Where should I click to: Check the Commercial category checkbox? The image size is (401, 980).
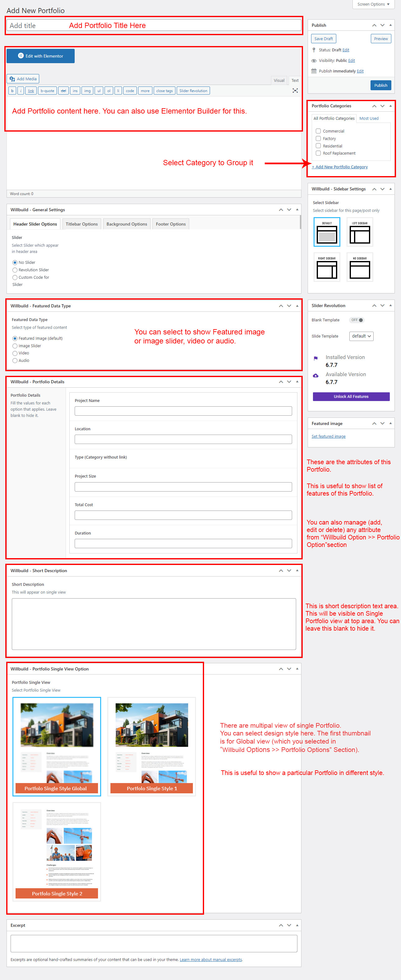click(x=318, y=131)
